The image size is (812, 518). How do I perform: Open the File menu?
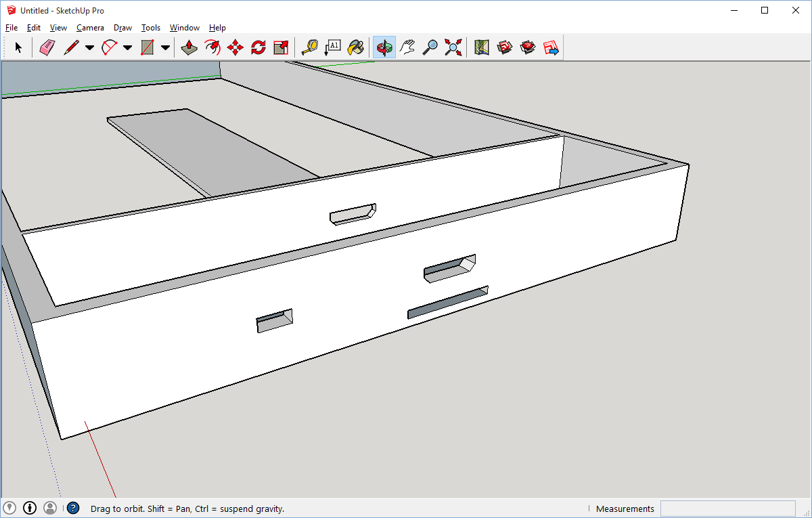(x=12, y=28)
